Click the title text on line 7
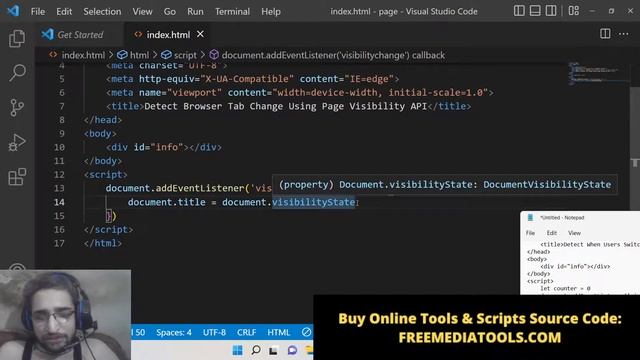 285,106
